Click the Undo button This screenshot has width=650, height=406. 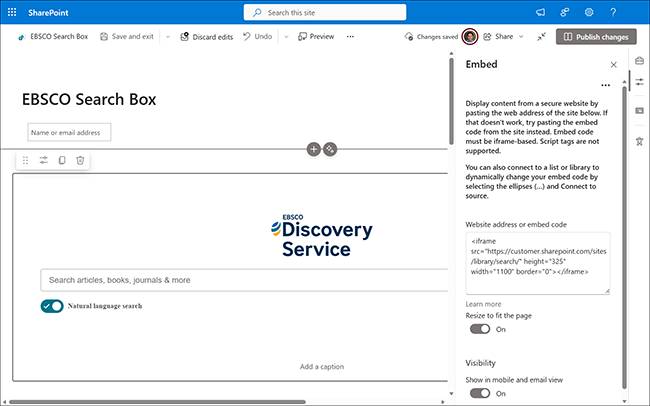point(258,36)
